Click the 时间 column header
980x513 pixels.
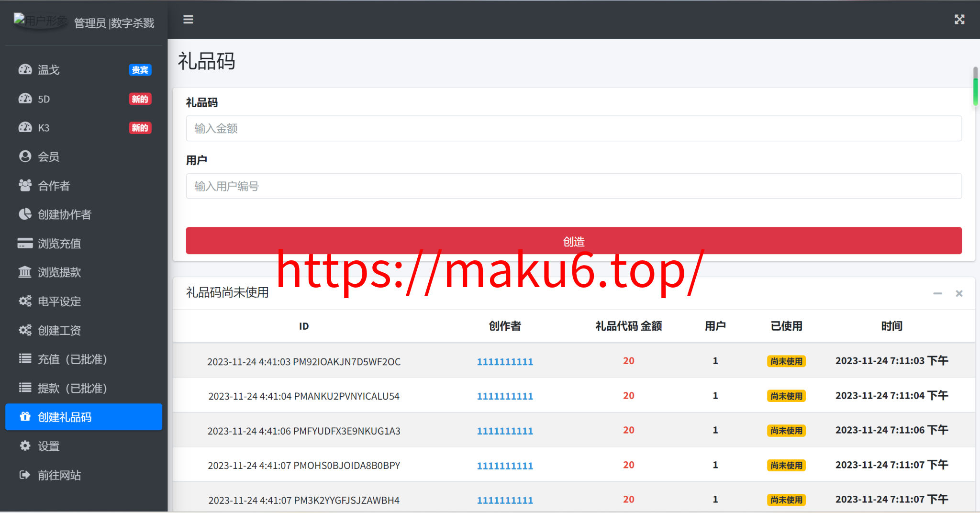coord(891,326)
